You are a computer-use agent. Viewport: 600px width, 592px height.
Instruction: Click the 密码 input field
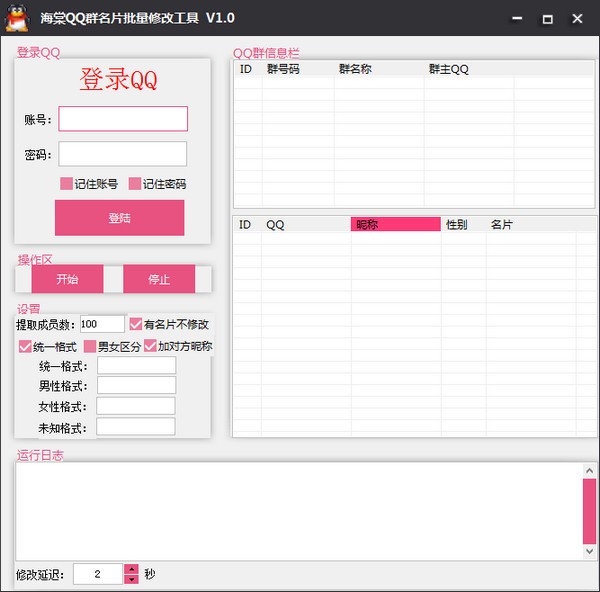point(123,154)
